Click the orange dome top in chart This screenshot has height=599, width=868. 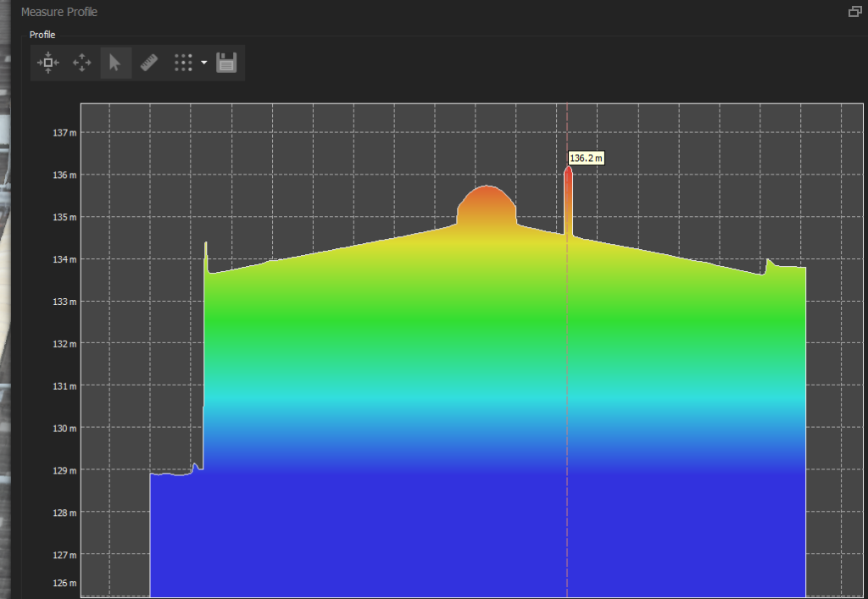[487, 188]
